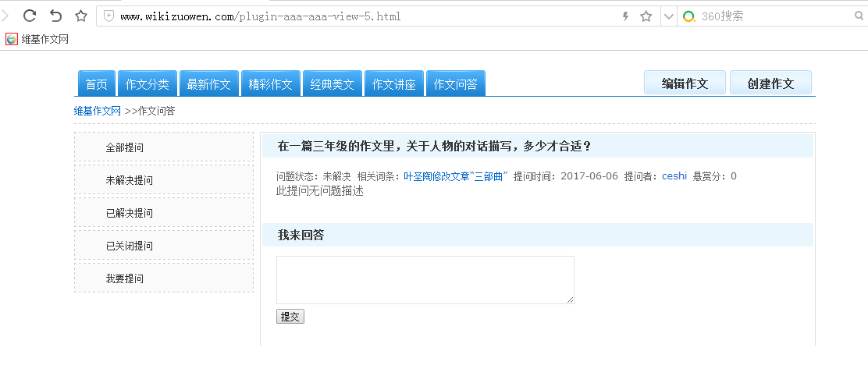Viewport: 868px width, 390px height.
Task: Open the 作文分类 nav tab
Action: (x=148, y=83)
